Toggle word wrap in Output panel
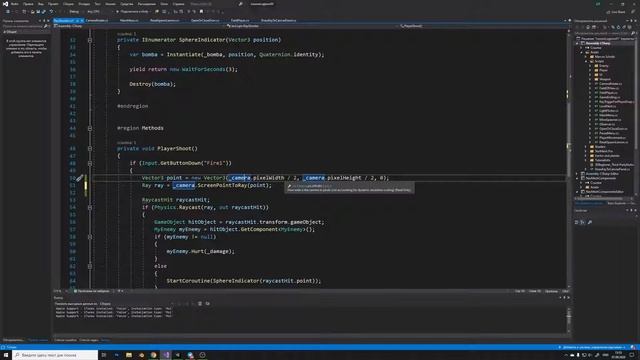The width and height of the screenshot is (640, 360). click(208, 304)
